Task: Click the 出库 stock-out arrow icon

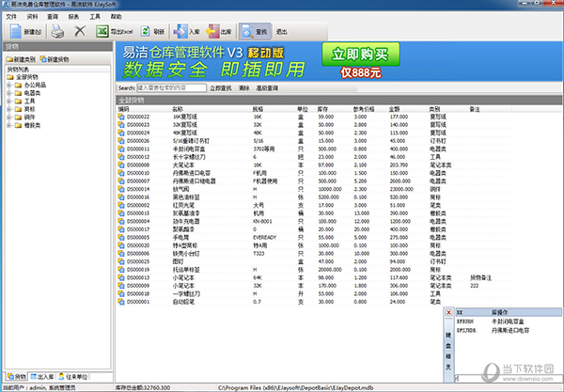Action: click(212, 32)
